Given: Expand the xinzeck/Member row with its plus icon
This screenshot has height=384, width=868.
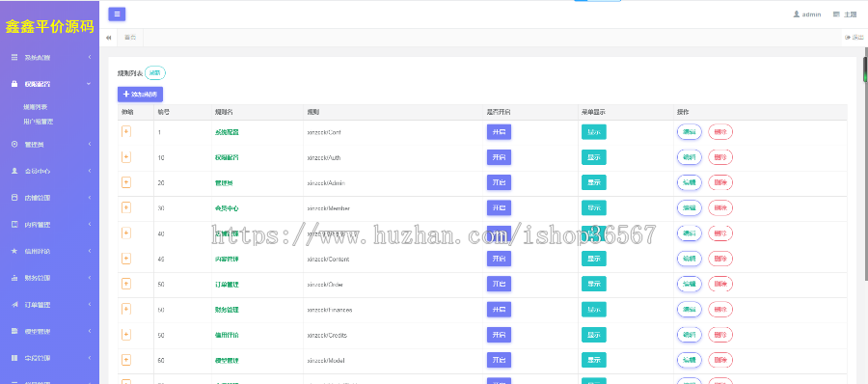Looking at the screenshot, I should (126, 207).
